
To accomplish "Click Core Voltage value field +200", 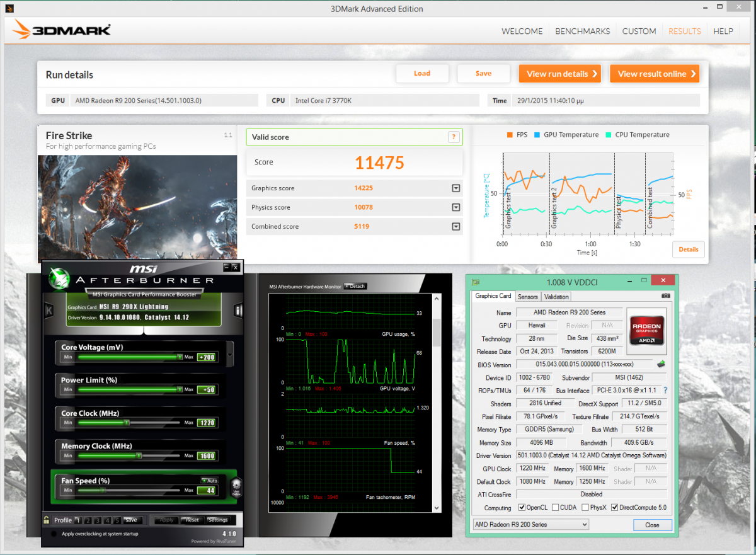I will pos(207,357).
